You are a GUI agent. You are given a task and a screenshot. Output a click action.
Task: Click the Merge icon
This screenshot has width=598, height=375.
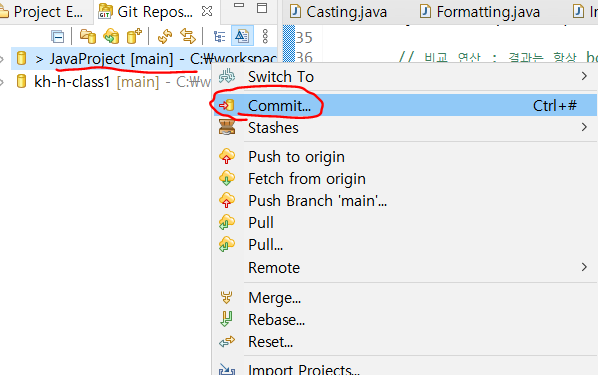tap(226, 297)
